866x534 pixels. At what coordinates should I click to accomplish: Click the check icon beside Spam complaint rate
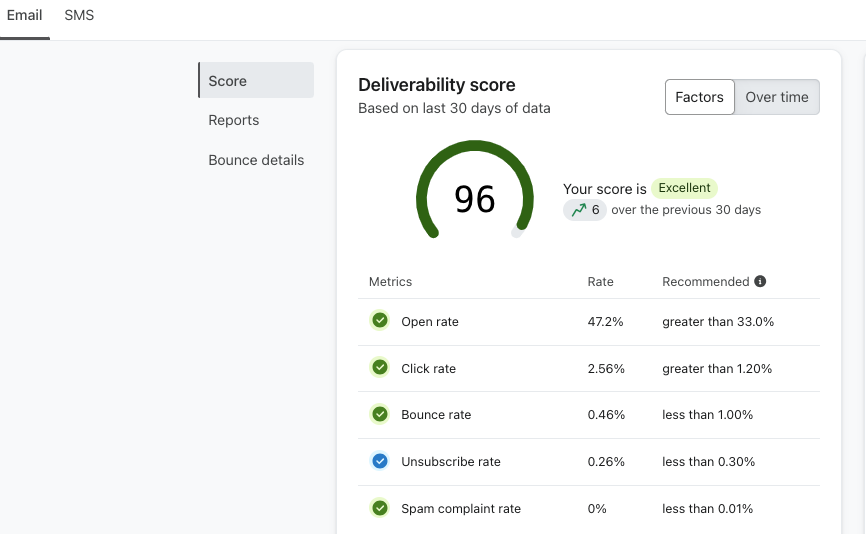coord(380,508)
